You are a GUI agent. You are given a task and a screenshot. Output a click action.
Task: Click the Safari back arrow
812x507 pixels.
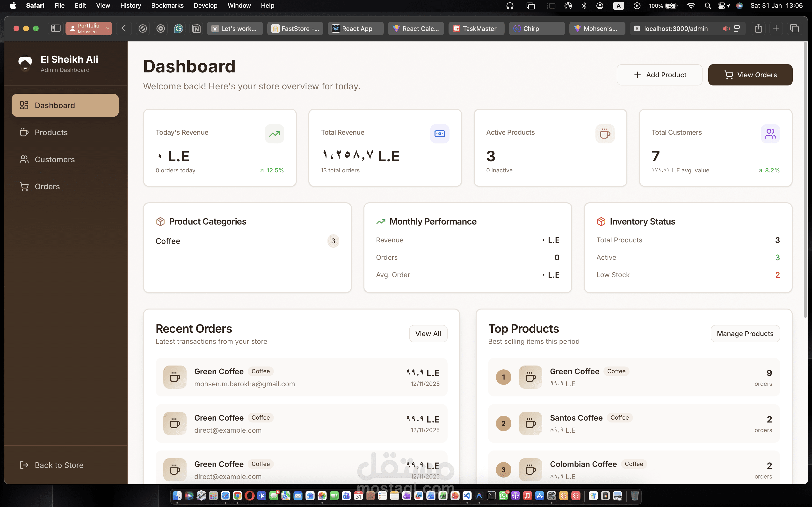(x=124, y=28)
